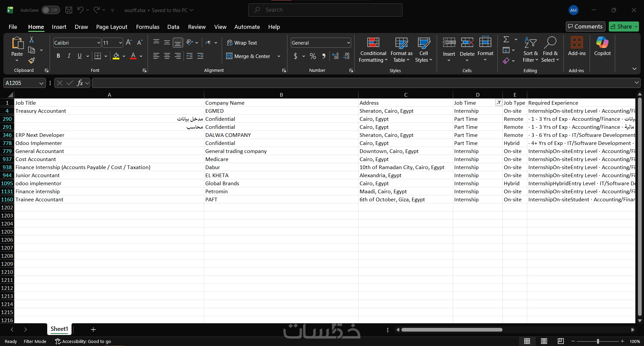
Task: Click the Comments button
Action: (585, 27)
